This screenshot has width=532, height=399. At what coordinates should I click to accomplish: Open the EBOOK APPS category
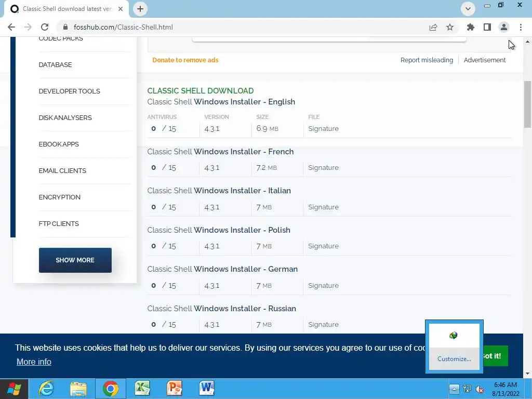[59, 144]
